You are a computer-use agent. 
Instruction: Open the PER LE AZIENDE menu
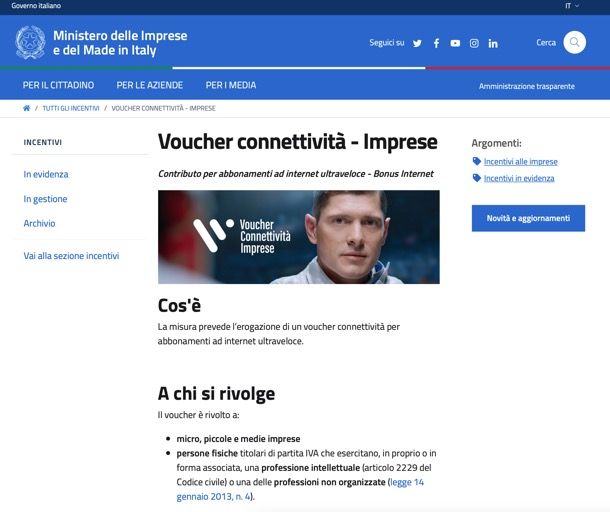coord(150,85)
